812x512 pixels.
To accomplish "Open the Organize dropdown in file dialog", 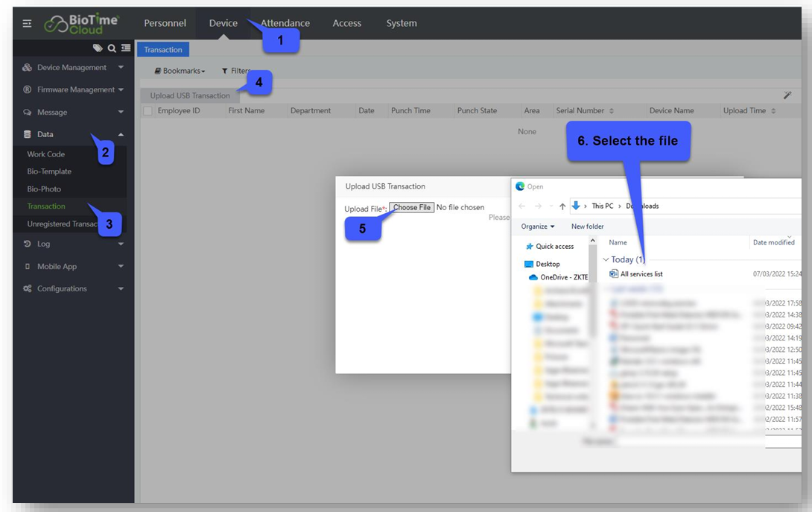I will point(536,227).
